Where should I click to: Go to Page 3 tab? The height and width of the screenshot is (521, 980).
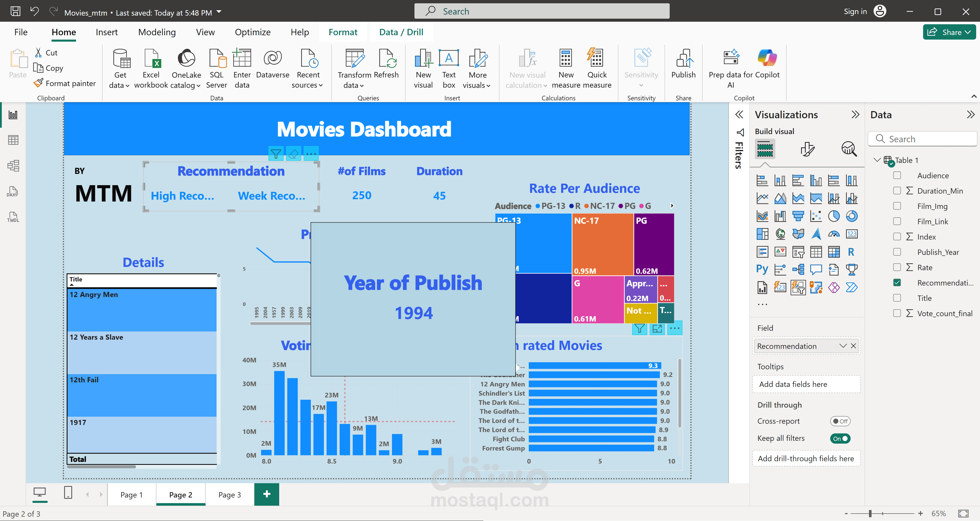[229, 494]
